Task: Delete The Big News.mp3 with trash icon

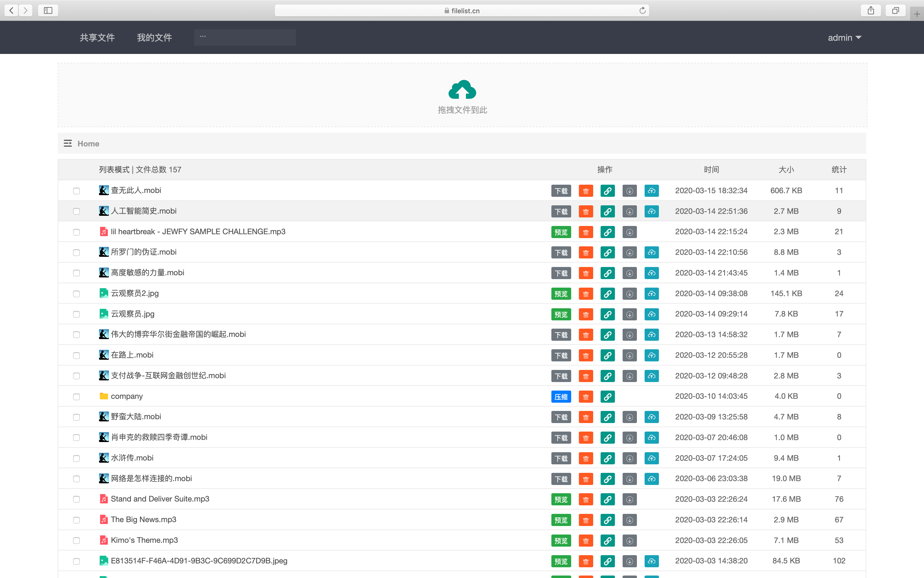Action: 586,520
